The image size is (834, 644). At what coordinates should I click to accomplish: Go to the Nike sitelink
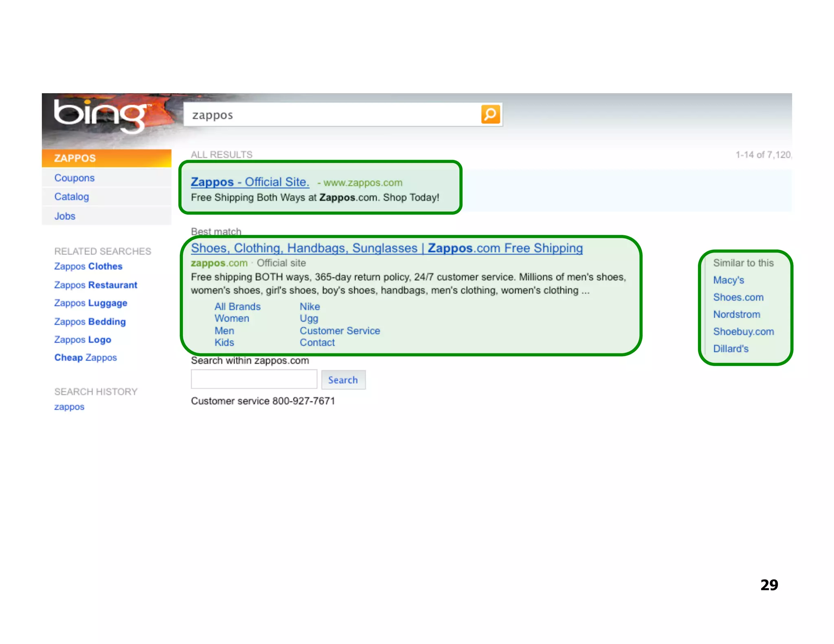tap(309, 307)
